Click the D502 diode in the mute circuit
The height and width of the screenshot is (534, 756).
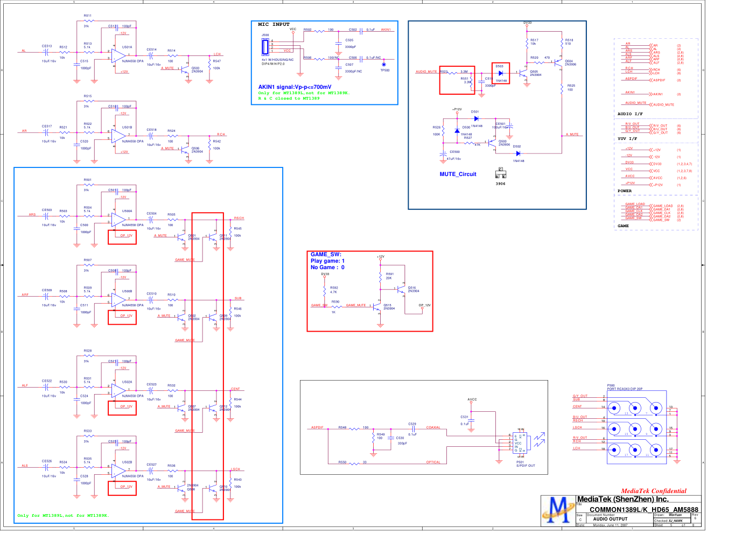coord(518,153)
